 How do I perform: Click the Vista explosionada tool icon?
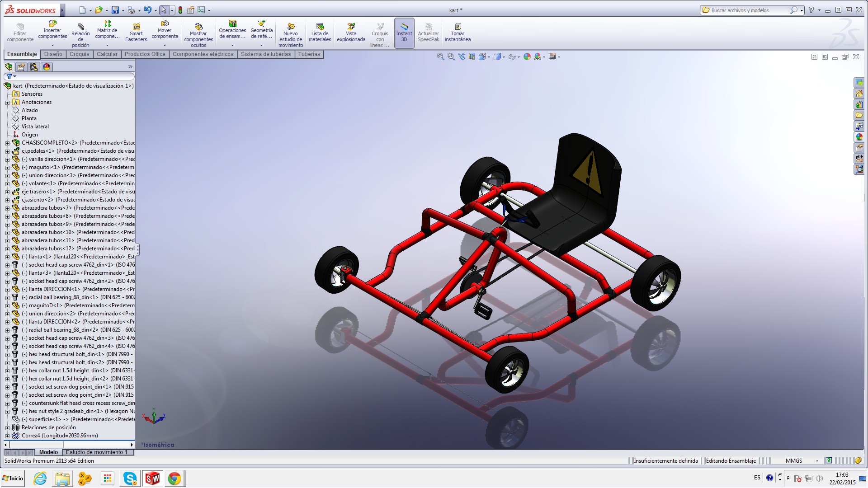pyautogui.click(x=351, y=27)
